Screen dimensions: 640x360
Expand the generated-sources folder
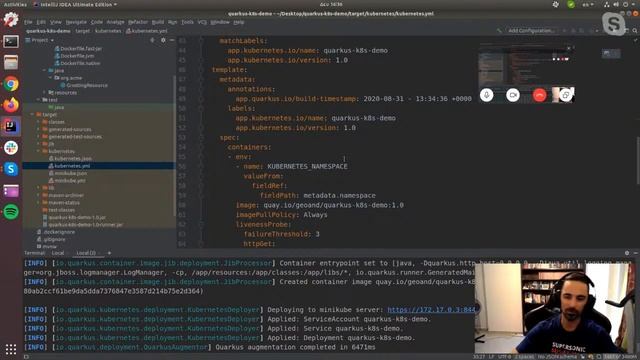pos(39,129)
